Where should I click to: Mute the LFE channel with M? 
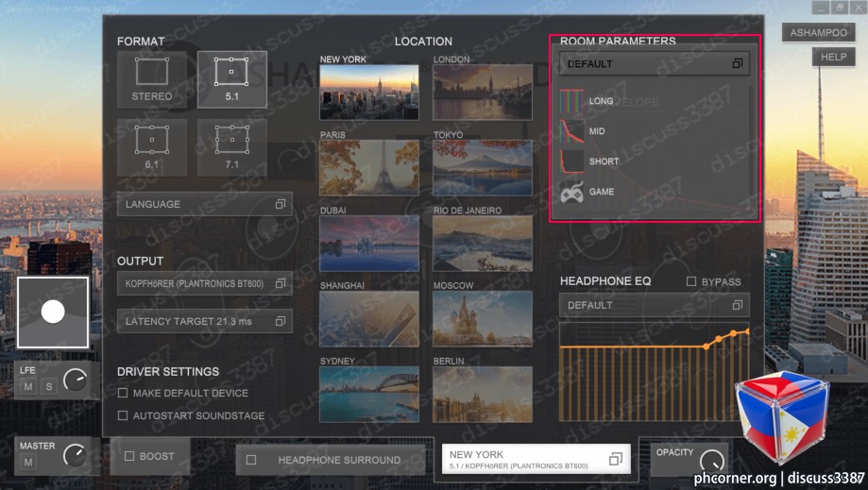[27, 386]
